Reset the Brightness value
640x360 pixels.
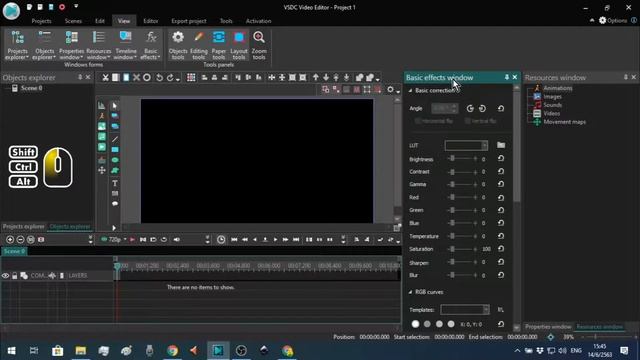point(501,159)
